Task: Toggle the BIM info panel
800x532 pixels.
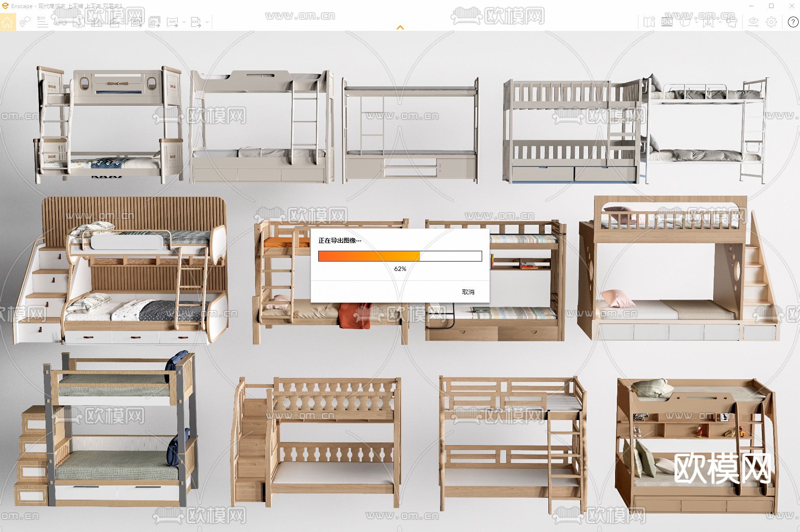Action: 43,22
